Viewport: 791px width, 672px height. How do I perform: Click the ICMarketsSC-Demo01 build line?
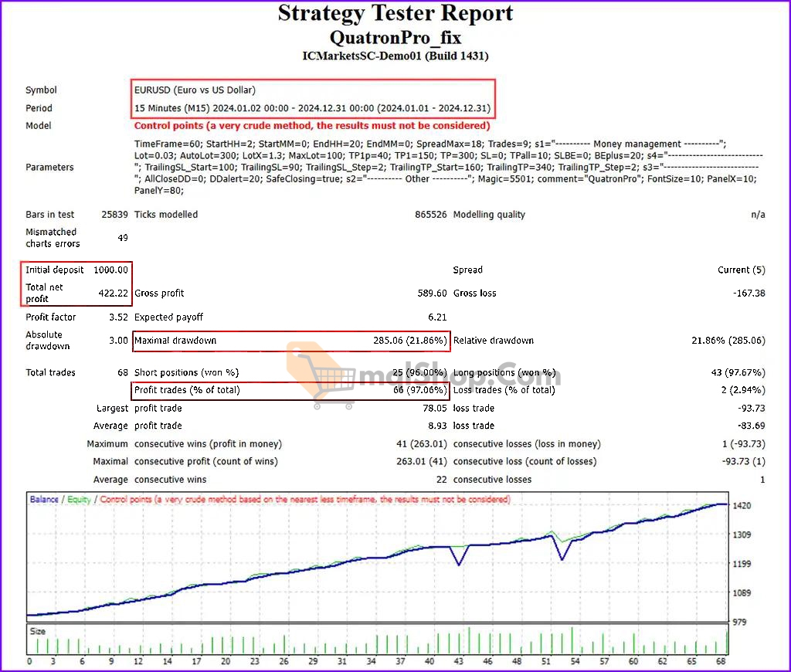pyautogui.click(x=395, y=56)
